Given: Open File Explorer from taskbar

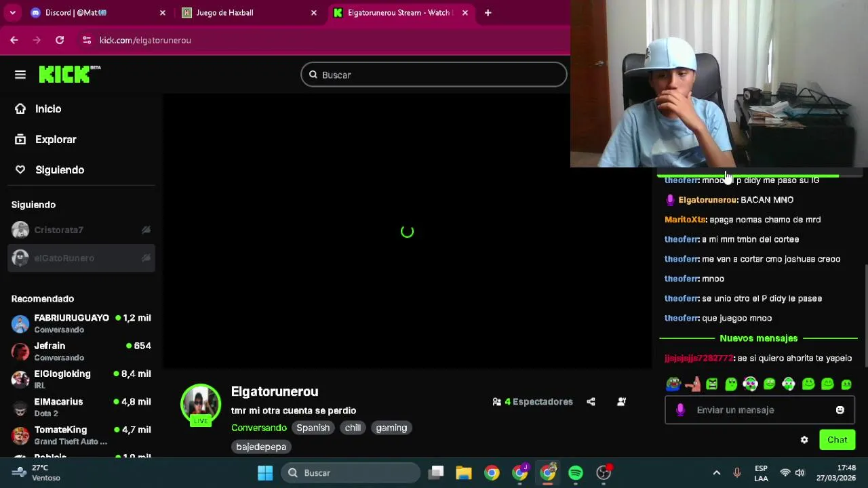Looking at the screenshot, I should 464,472.
